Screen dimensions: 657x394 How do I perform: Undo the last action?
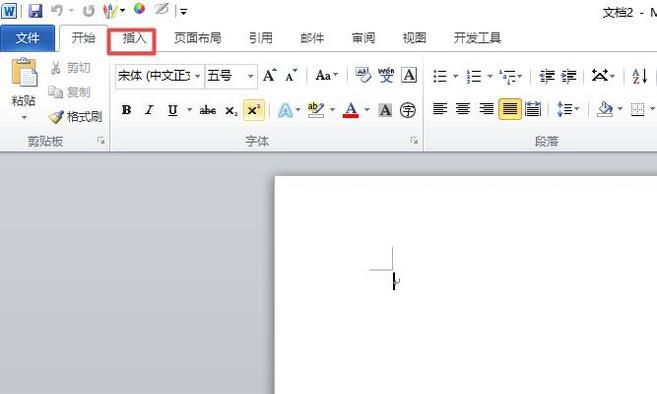(57, 10)
